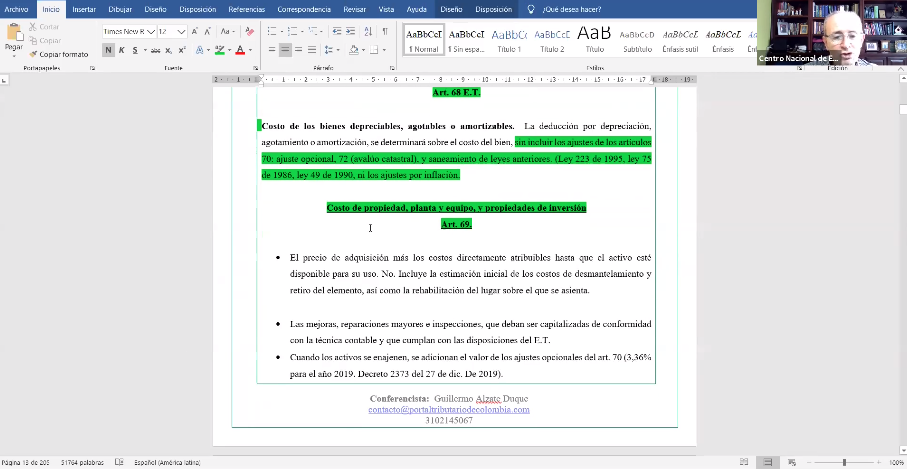Open the font name dropdown
The height and width of the screenshot is (470, 907).
(150, 32)
